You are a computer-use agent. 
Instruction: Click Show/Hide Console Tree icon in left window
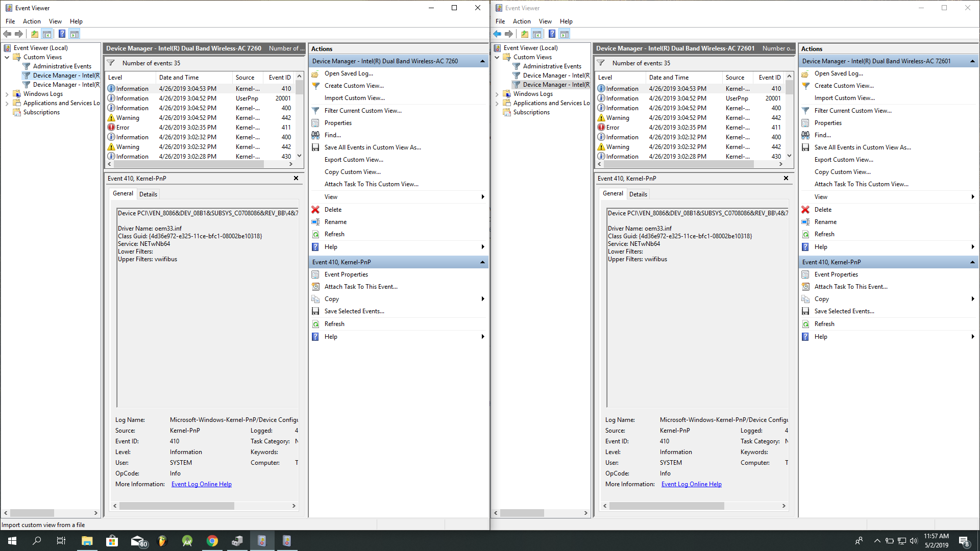(x=47, y=34)
